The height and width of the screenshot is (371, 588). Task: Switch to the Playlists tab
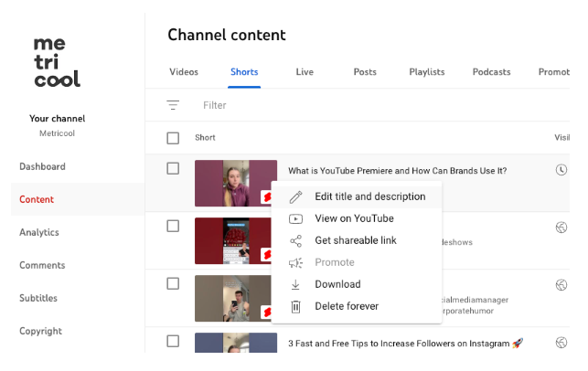coord(427,72)
